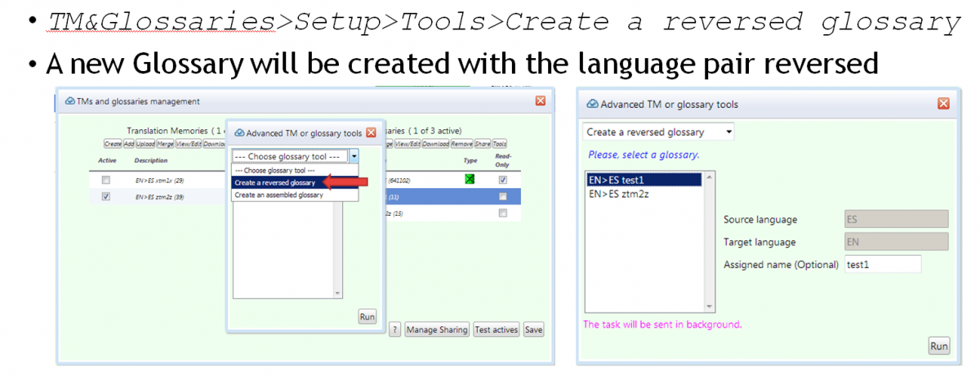Screen dimensions: 980x376
Task: Select 'Create a reversed glossary' from the list
Action: point(274,182)
